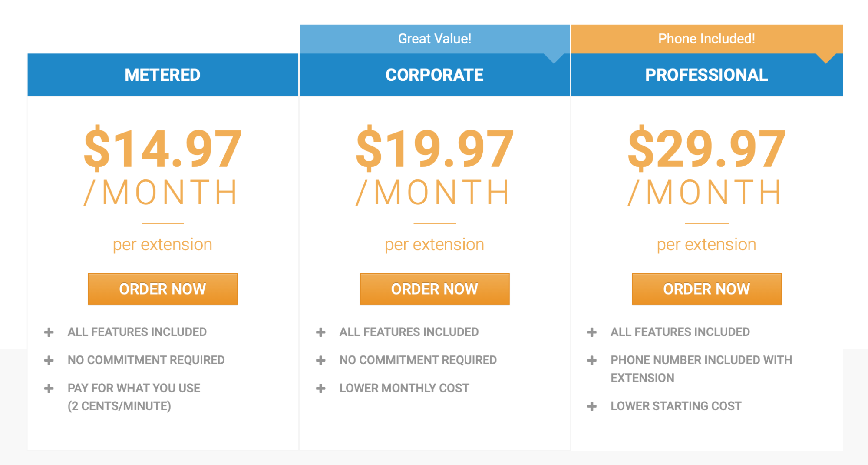Screen dimensions: 868x465
Task: Click the $29.97 Professional price
Action: [x=706, y=149]
